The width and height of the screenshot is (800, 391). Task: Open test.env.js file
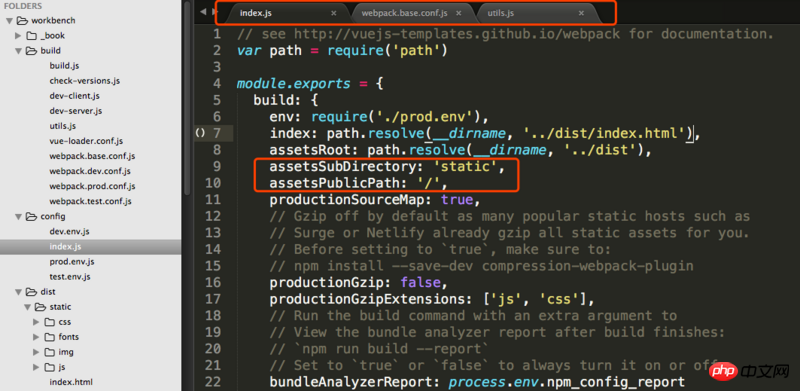(70, 277)
